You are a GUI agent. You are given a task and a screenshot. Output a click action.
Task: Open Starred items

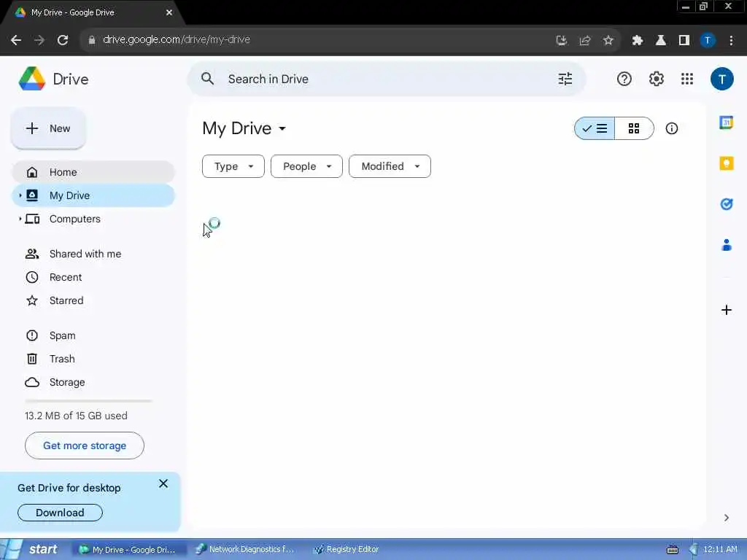pyautogui.click(x=93, y=300)
